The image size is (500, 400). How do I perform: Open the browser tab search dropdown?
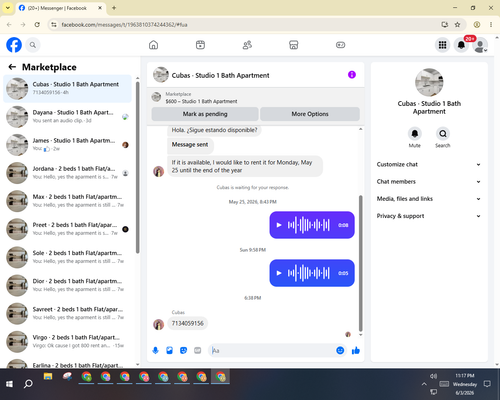pyautogui.click(x=7, y=8)
